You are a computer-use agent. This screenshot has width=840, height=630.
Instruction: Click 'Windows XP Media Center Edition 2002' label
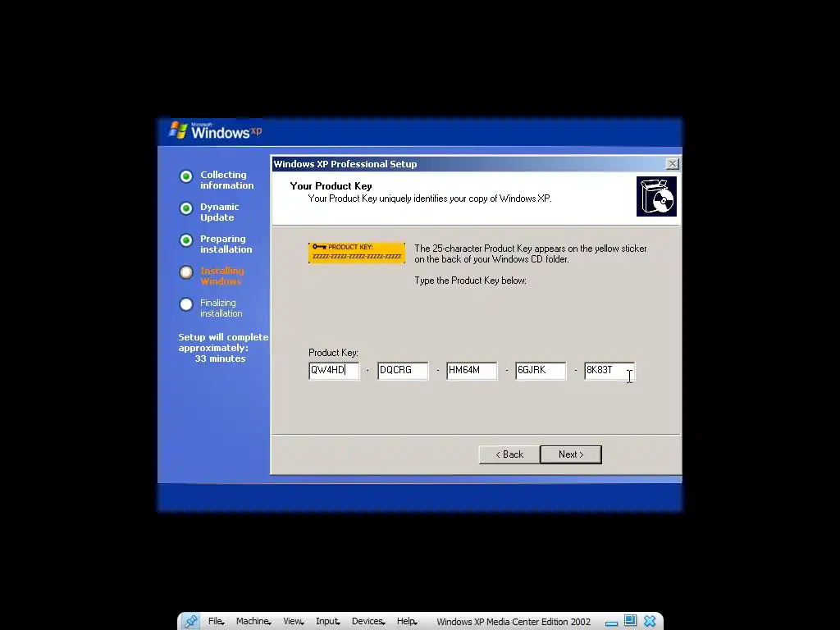[x=514, y=622]
